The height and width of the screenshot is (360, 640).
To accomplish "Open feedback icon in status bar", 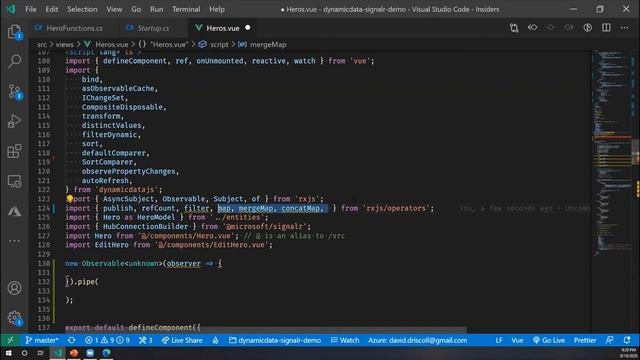I will 609,340.
